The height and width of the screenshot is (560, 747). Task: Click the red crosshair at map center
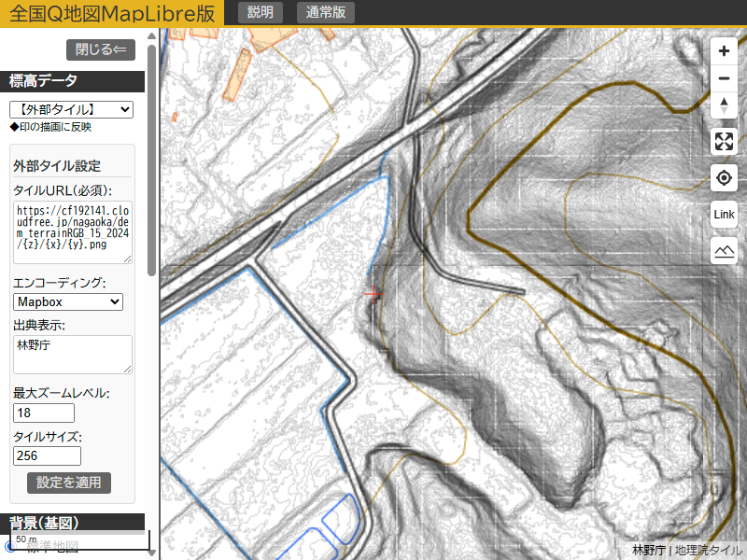click(x=373, y=294)
